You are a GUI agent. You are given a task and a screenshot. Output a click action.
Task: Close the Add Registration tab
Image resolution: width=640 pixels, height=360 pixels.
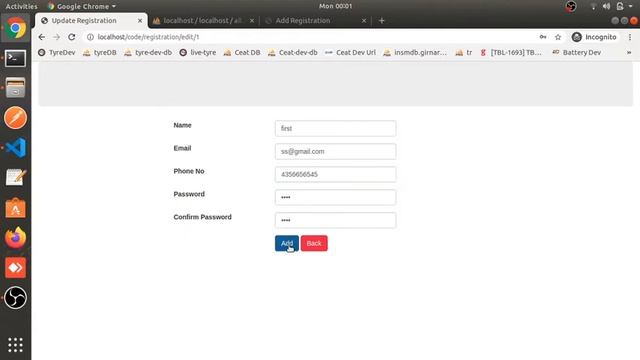(364, 20)
